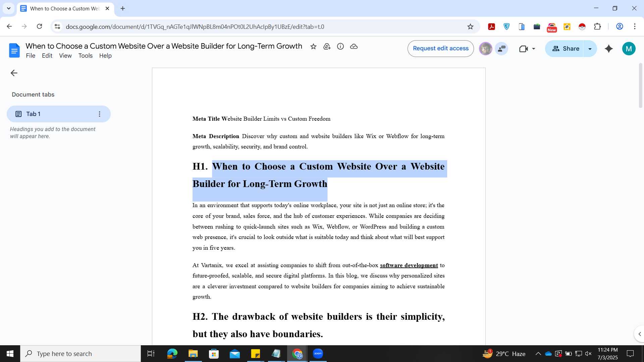Open the Mail app from taskbar
Screen dimensions: 644x362
tap(235, 354)
